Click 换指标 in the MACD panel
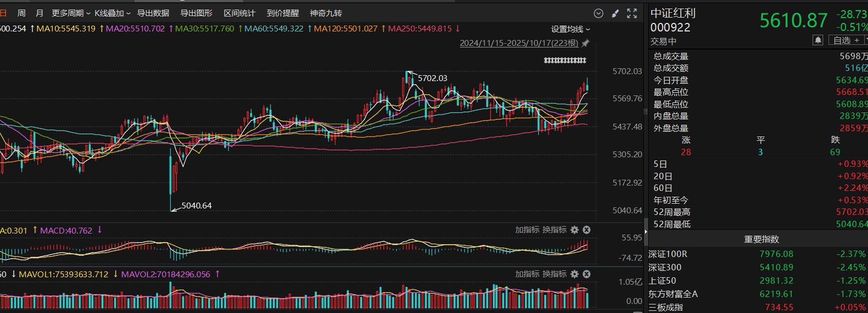Viewport: 868px width, 313px height. coord(554,230)
